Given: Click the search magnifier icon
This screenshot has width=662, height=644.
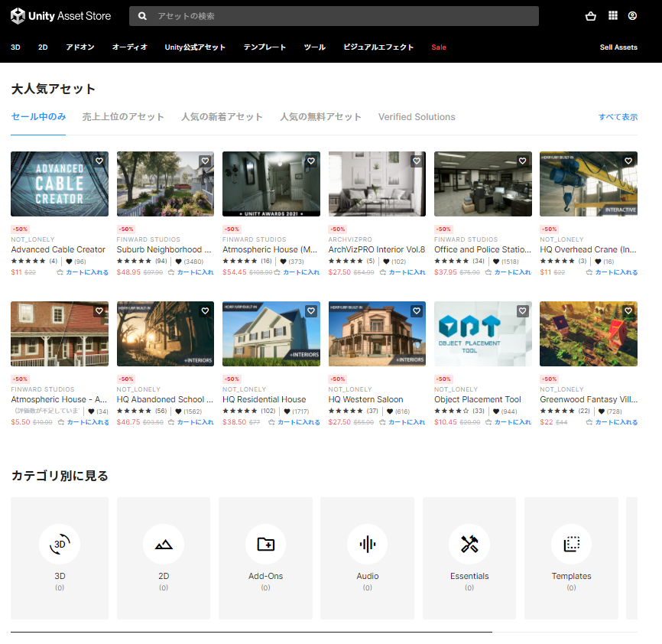Looking at the screenshot, I should [142, 16].
